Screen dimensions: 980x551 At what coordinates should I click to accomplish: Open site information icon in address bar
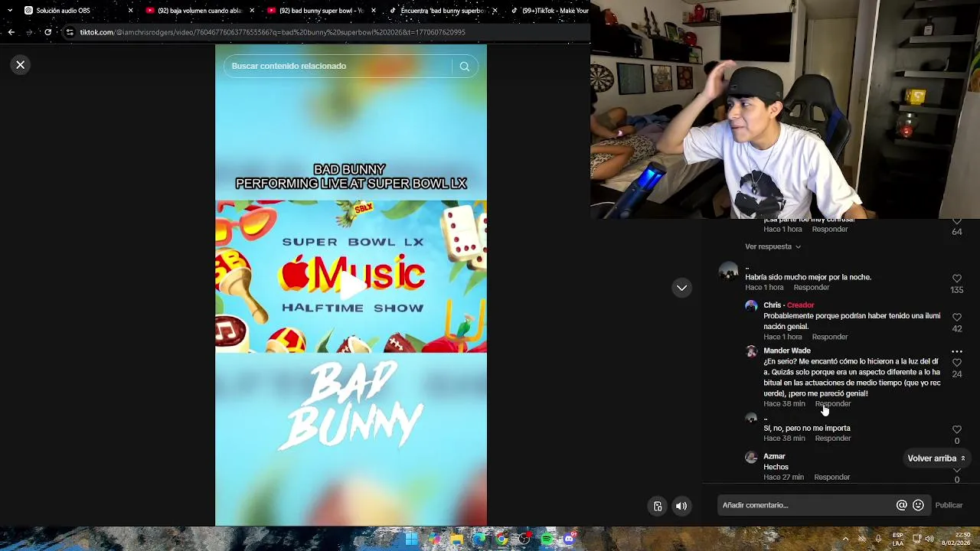pyautogui.click(x=70, y=32)
